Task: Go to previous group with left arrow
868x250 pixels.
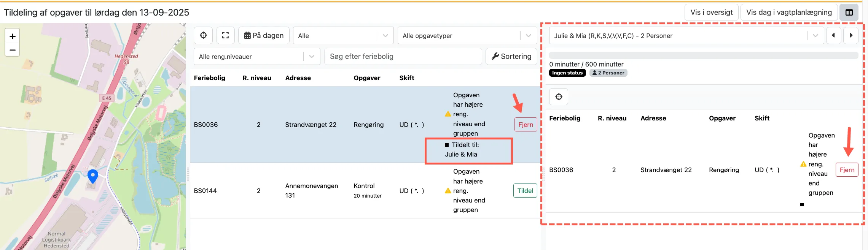Action: click(x=833, y=35)
